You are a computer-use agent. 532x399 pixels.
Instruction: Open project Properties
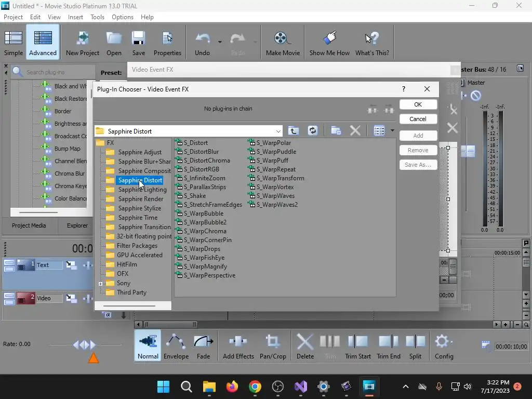point(167,43)
